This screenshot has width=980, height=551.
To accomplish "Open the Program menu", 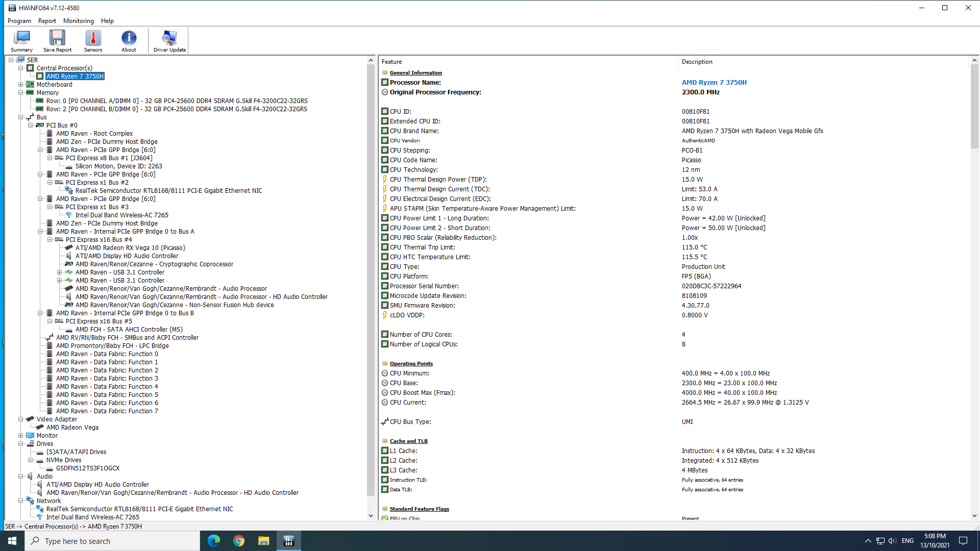I will [19, 21].
